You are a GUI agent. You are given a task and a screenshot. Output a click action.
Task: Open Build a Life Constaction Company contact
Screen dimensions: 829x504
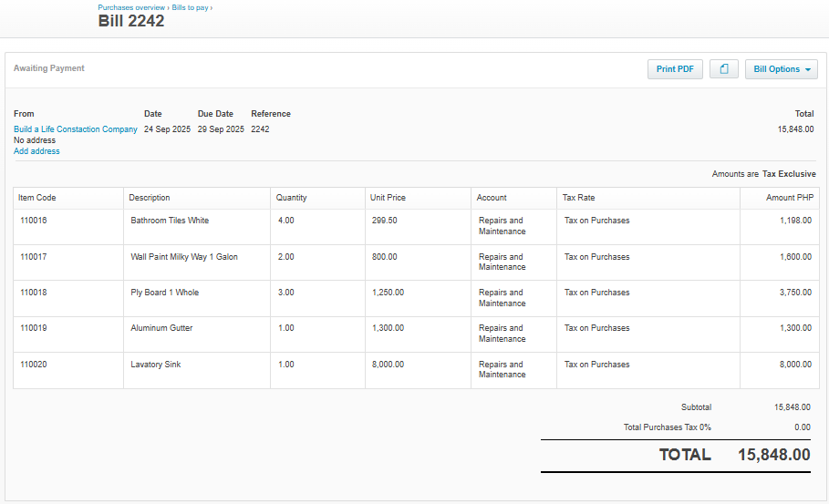tap(76, 129)
